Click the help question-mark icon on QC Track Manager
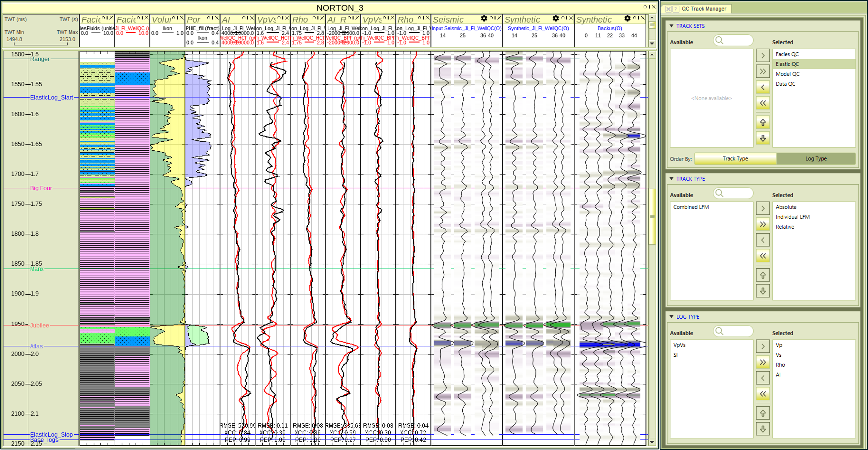 676,9
